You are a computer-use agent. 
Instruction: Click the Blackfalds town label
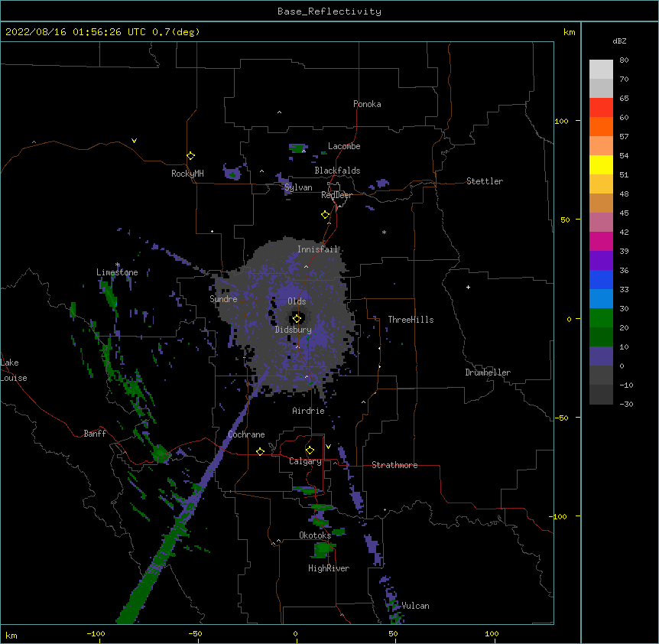337,171
